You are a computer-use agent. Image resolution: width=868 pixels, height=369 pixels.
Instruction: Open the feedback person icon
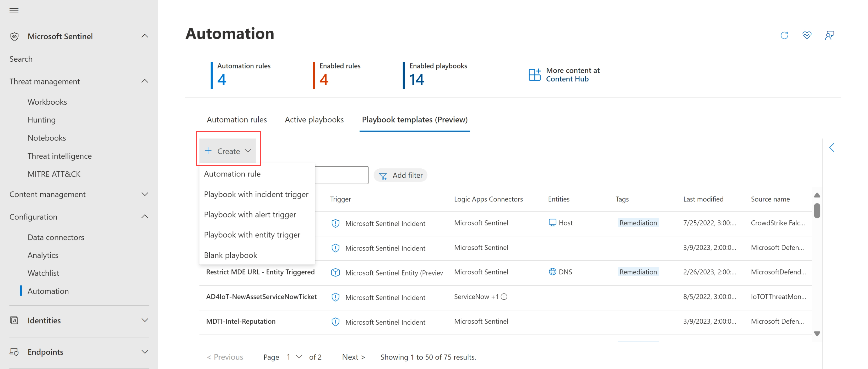point(829,35)
